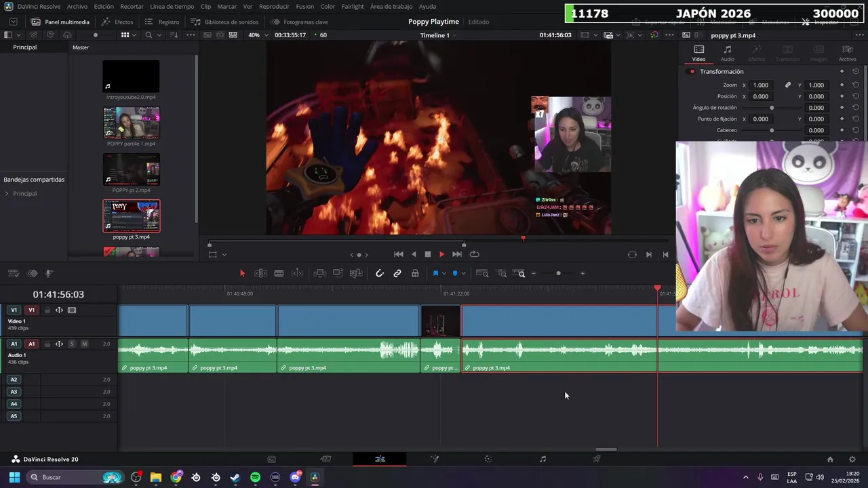Open Línea de tiempo menu
868x488 pixels.
(x=172, y=6)
